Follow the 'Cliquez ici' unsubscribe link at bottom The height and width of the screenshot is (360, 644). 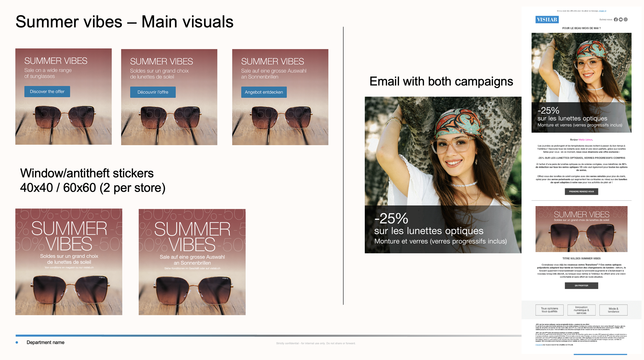(539, 345)
